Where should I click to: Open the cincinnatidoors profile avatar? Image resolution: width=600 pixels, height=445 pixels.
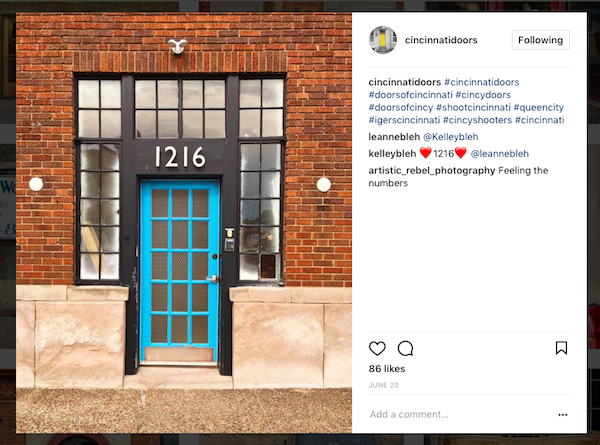tap(382, 40)
